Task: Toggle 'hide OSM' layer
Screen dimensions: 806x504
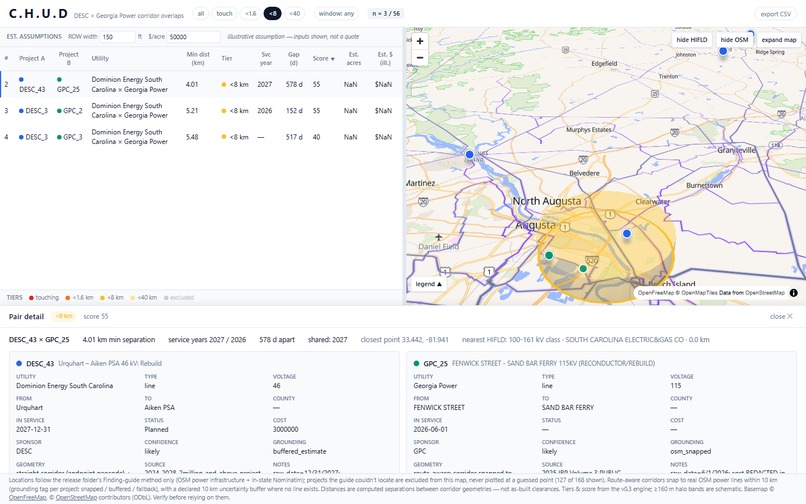Action: pos(734,40)
